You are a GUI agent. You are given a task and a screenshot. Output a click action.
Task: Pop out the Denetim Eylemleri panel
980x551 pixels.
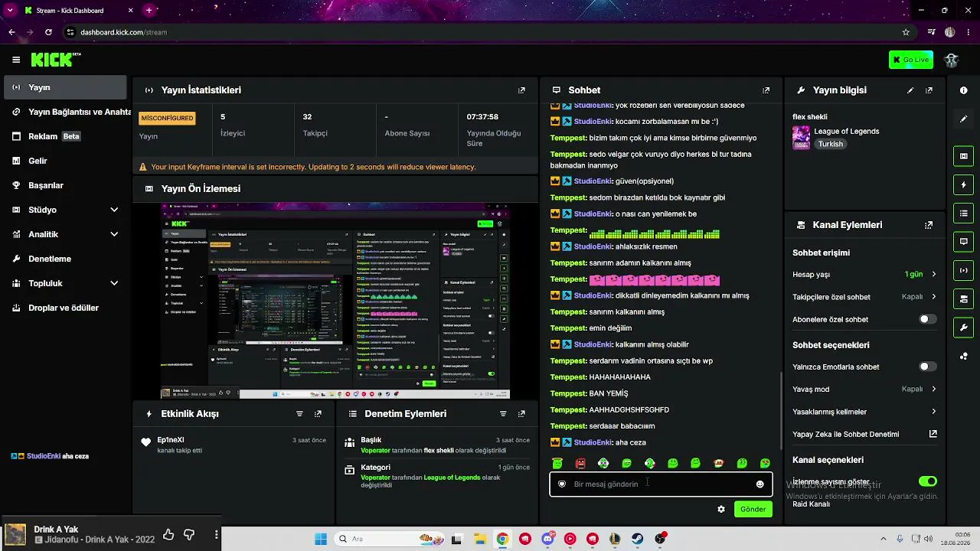(x=521, y=414)
